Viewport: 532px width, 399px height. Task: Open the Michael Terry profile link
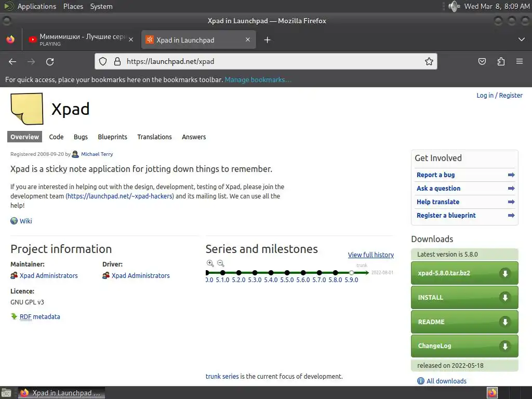click(x=97, y=154)
